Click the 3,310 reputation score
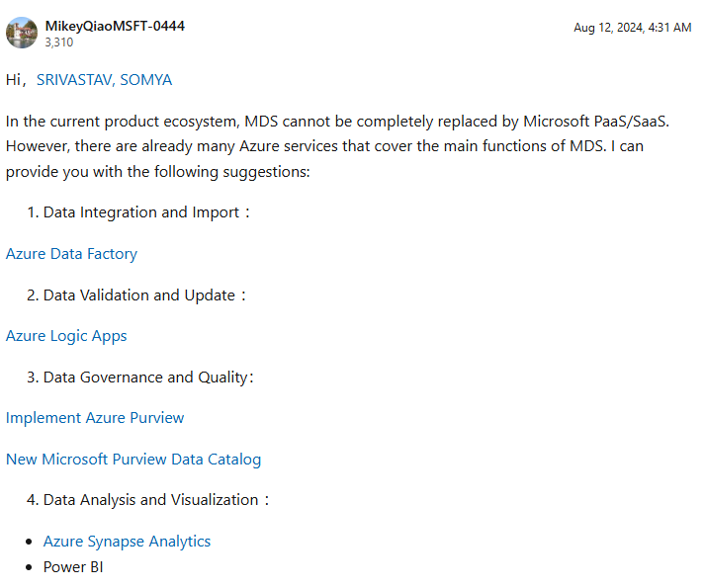This screenshot has height=588, width=705. point(59,42)
